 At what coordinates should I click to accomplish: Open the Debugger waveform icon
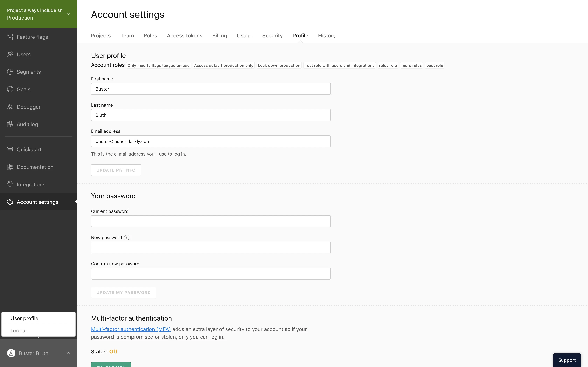[x=10, y=107]
